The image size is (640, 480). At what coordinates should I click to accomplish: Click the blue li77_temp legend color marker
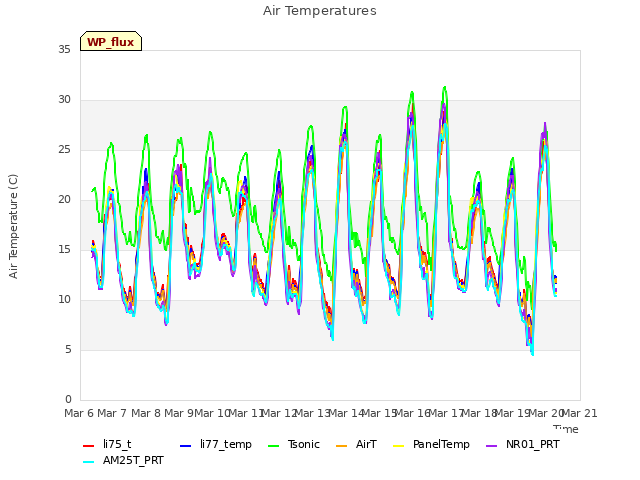(x=186, y=445)
